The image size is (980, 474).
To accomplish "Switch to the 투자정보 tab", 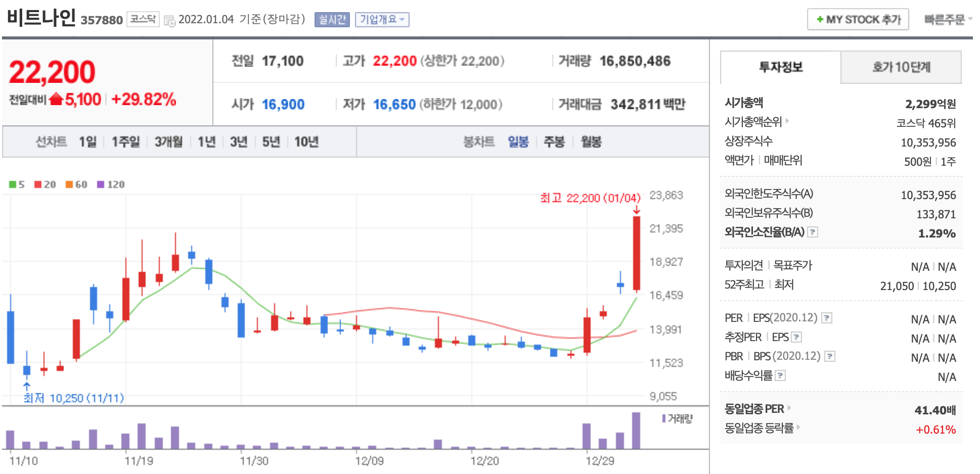I will point(780,67).
